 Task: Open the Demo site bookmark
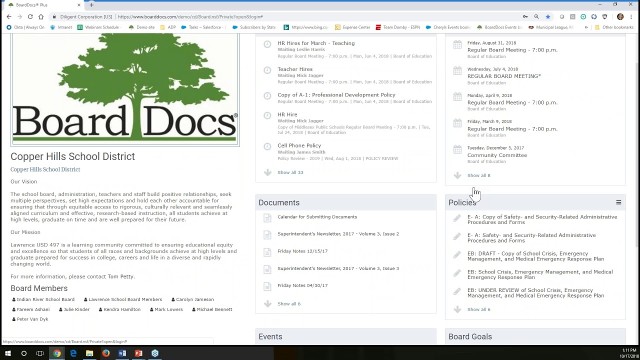[x=142, y=27]
